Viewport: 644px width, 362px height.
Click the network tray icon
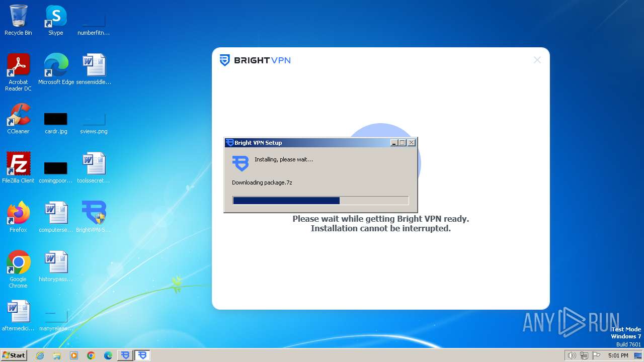(x=584, y=355)
